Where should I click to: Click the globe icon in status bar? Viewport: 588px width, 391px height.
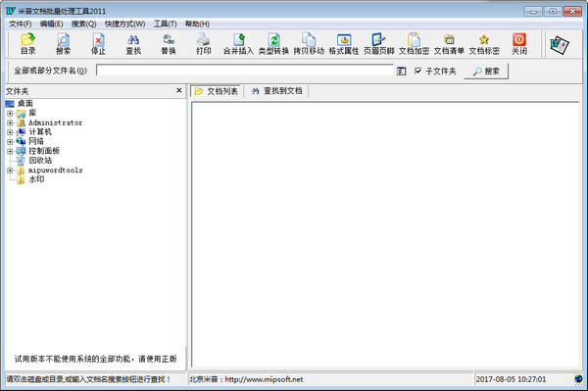click(578, 379)
